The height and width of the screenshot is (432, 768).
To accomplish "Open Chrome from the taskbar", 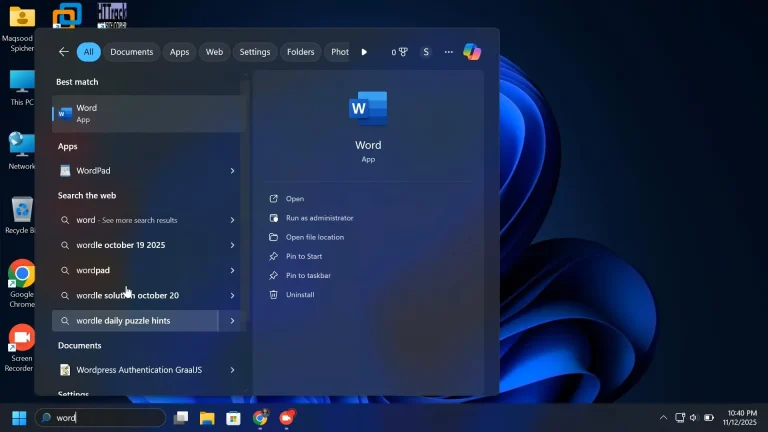I will click(x=260, y=418).
